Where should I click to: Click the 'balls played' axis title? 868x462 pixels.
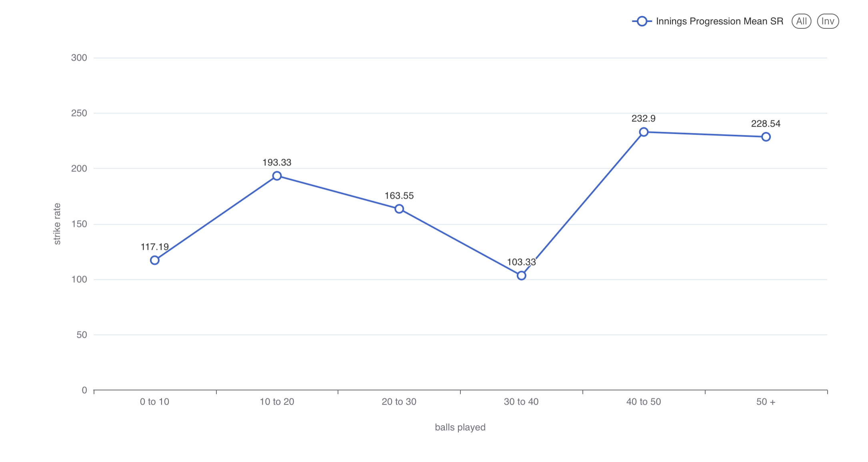(x=460, y=427)
